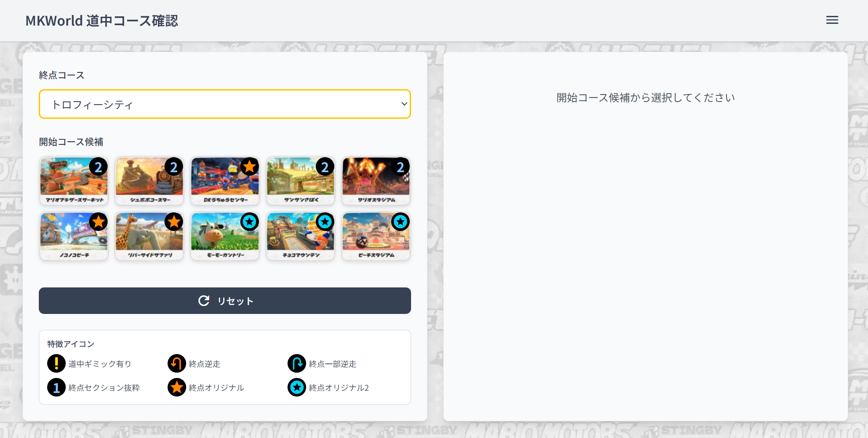Image resolution: width=868 pixels, height=438 pixels.
Task: Select the ノコノコビーチ course card
Action: point(74,236)
